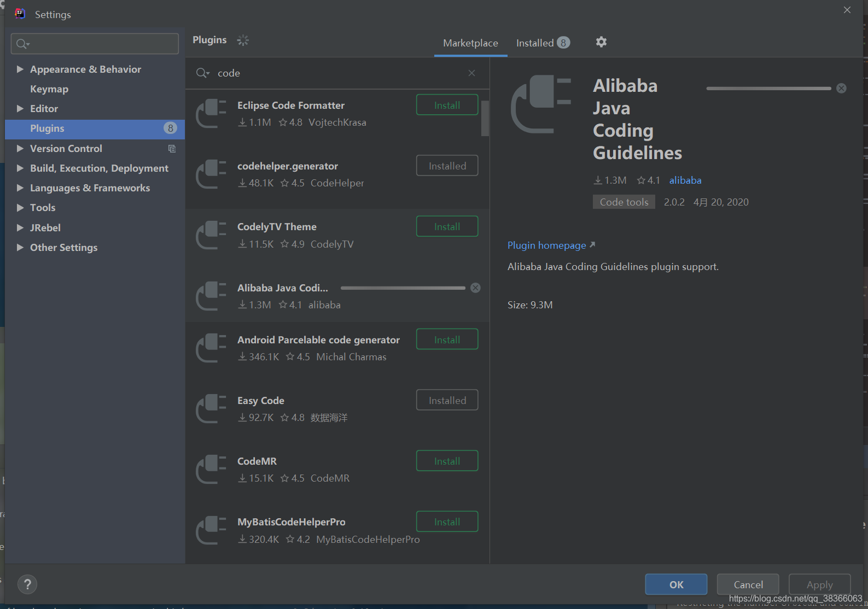Image resolution: width=868 pixels, height=609 pixels.
Task: Click the Android Parcelable code generator icon
Action: 211,348
